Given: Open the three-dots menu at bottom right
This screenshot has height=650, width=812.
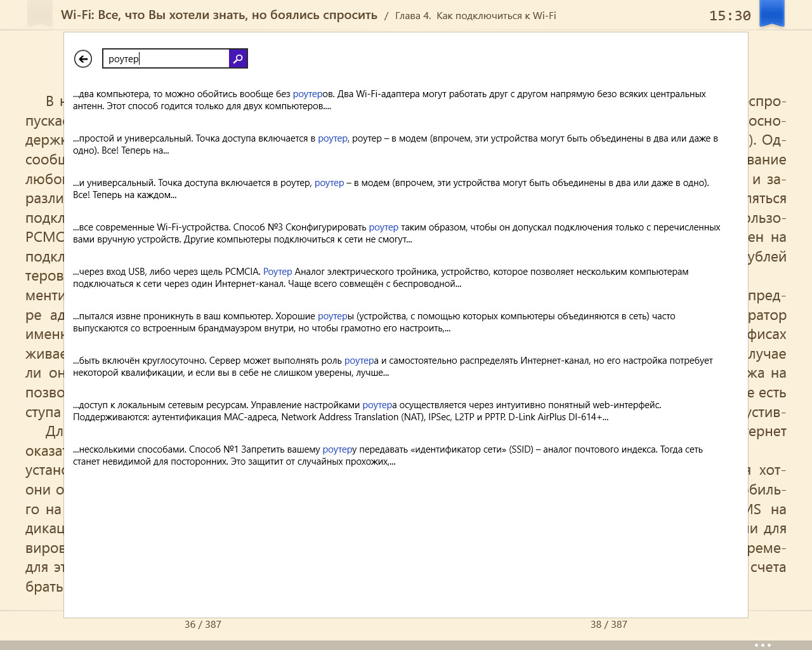Looking at the screenshot, I should click(x=763, y=645).
